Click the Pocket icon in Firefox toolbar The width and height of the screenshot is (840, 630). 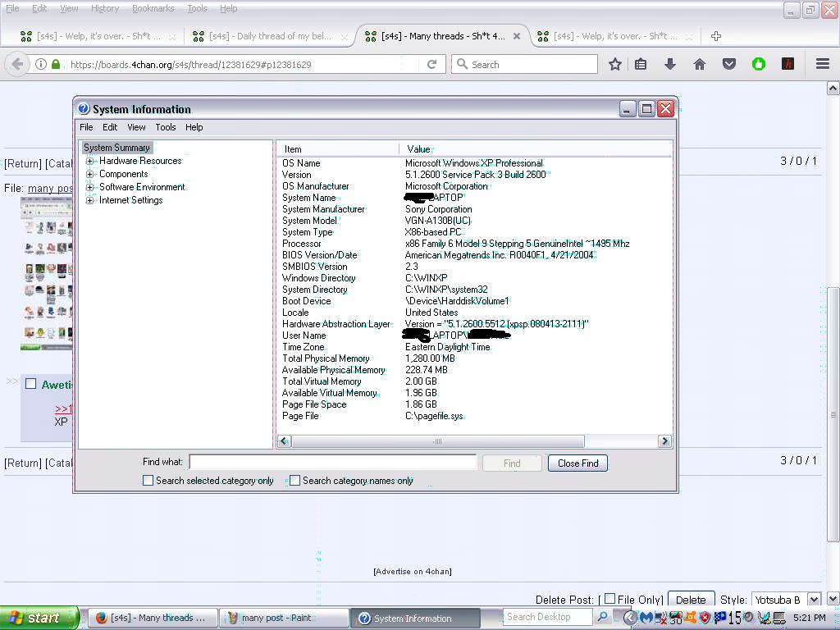pos(729,64)
